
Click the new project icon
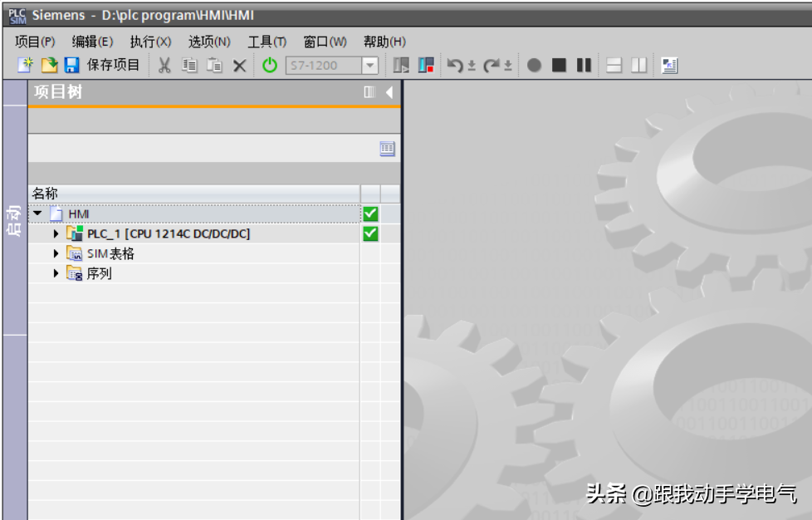point(25,65)
